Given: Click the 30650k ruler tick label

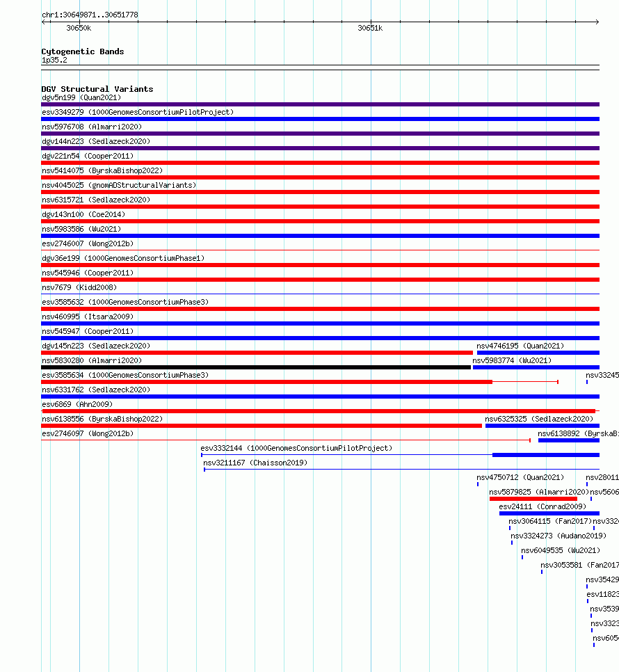Looking at the screenshot, I should click(79, 28).
